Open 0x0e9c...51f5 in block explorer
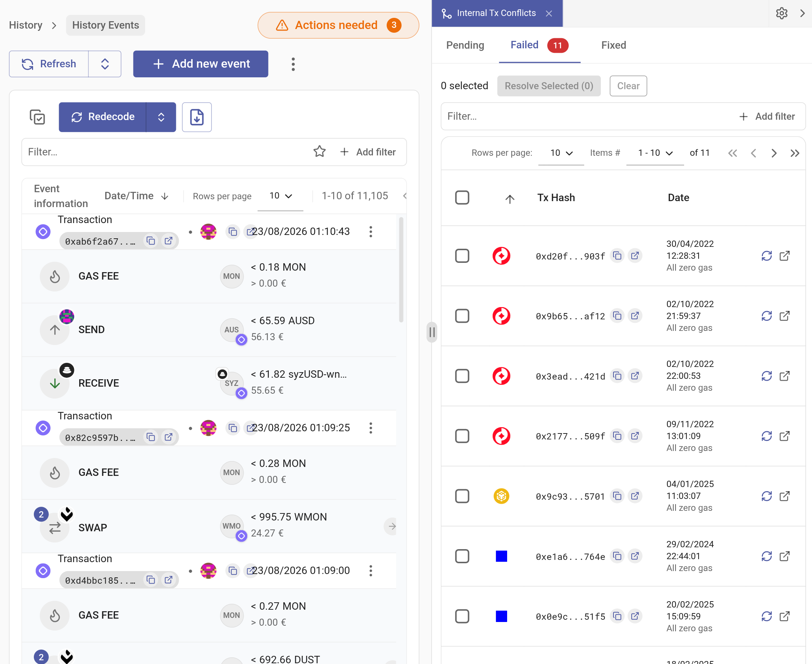This screenshot has height=664, width=812. [x=635, y=616]
